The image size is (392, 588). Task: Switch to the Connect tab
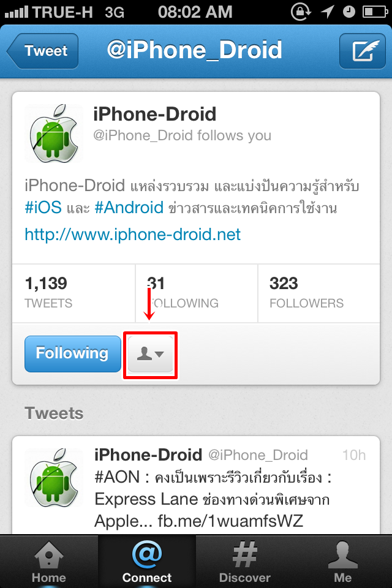click(x=146, y=562)
